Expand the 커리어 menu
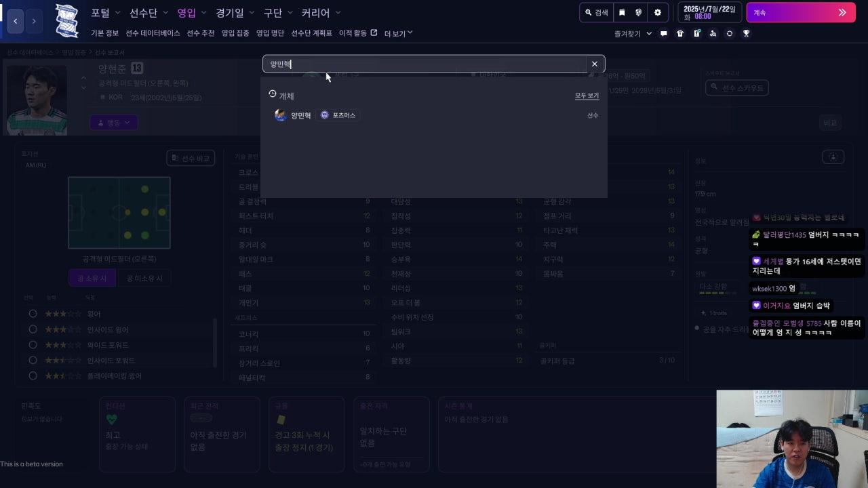Screen dimensions: 868x488 (321, 13)
